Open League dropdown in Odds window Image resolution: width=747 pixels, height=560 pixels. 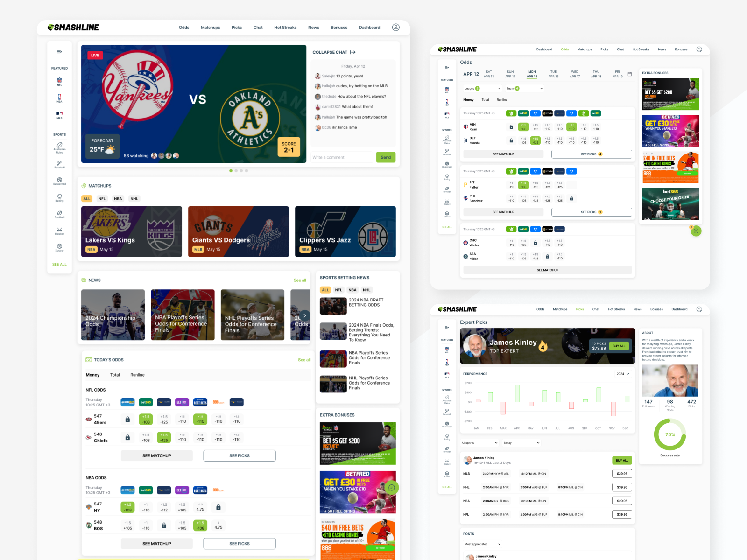click(482, 89)
